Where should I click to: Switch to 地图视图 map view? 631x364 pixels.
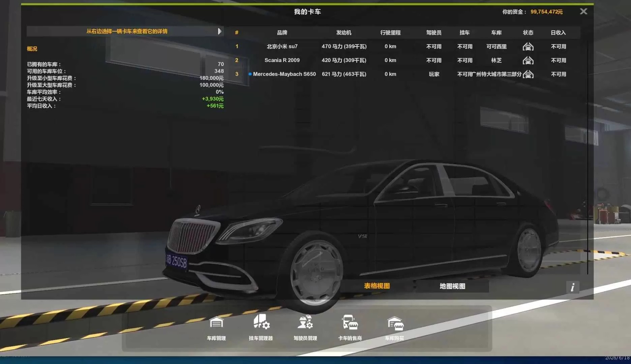pyautogui.click(x=452, y=286)
